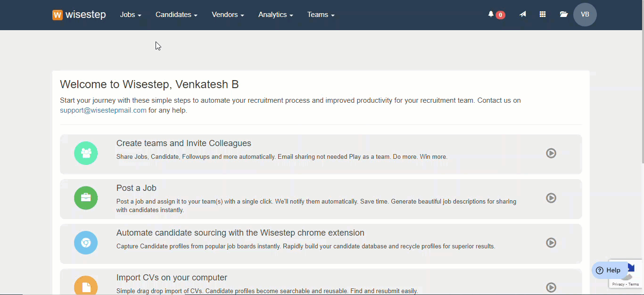This screenshot has width=644, height=295.
Task: Click the orange Import CVs file icon
Action: [86, 286]
